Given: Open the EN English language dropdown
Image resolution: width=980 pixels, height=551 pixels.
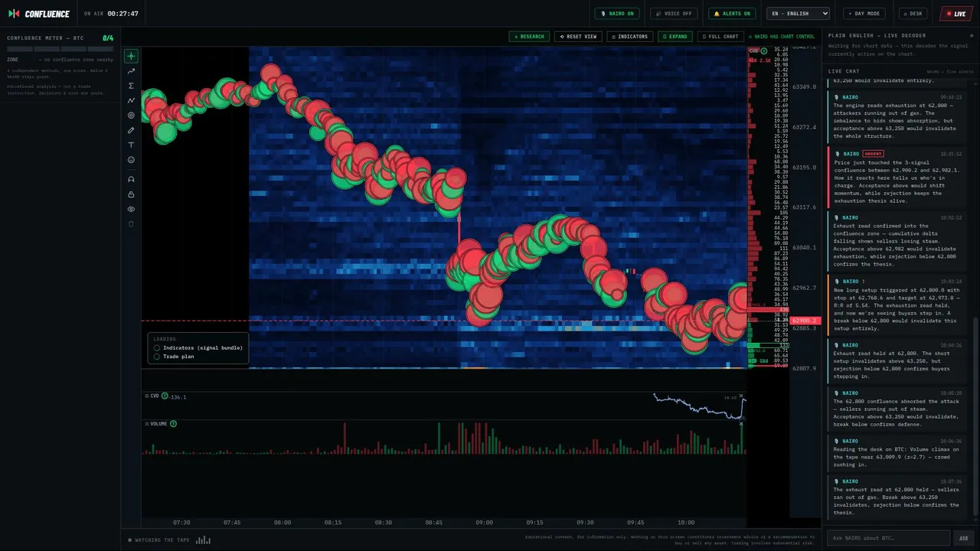Looking at the screenshot, I should point(799,14).
